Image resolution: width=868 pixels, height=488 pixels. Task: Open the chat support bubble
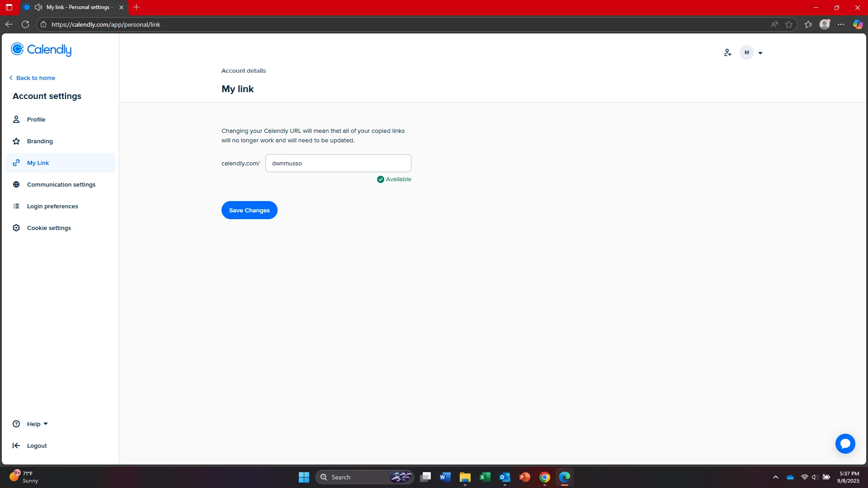click(x=845, y=444)
